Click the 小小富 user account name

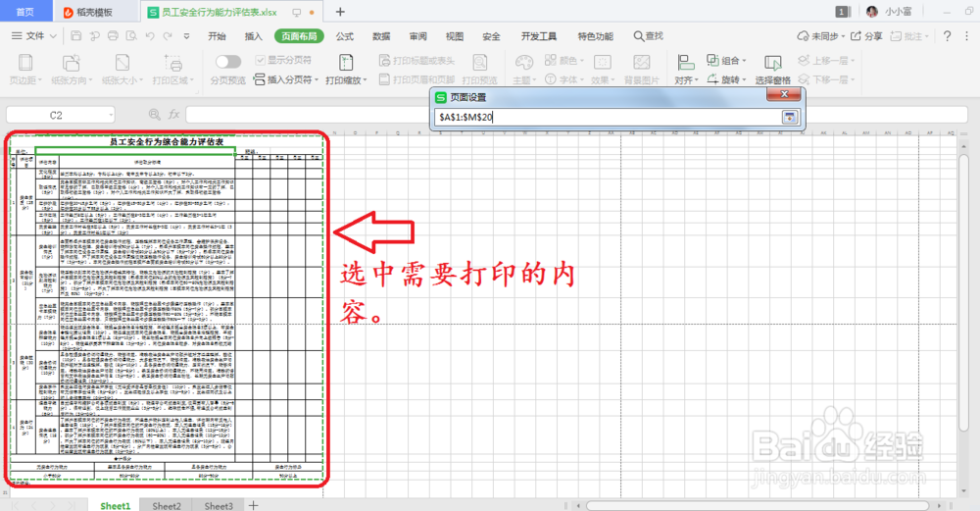[898, 11]
